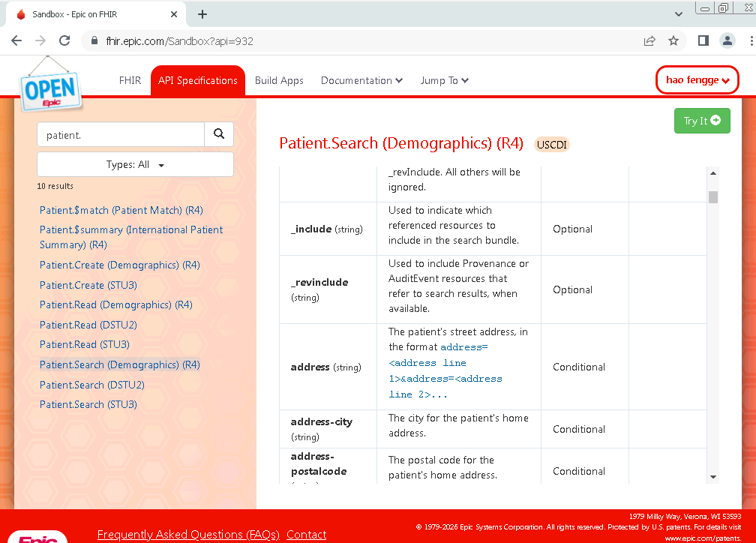Open Patient.Search (Demographics) (R4) sidebar link
This screenshot has width=756, height=543.
(120, 364)
